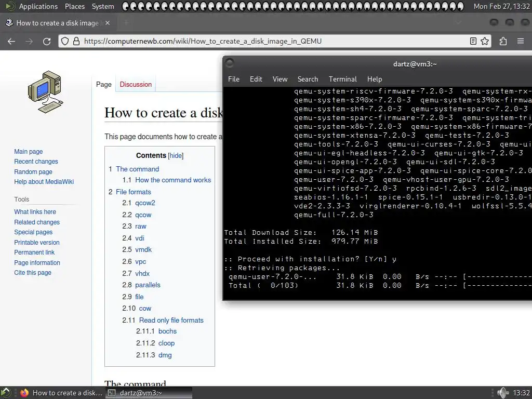This screenshot has width=532, height=399.
Task: Click the URL address bar
Action: coord(275,41)
